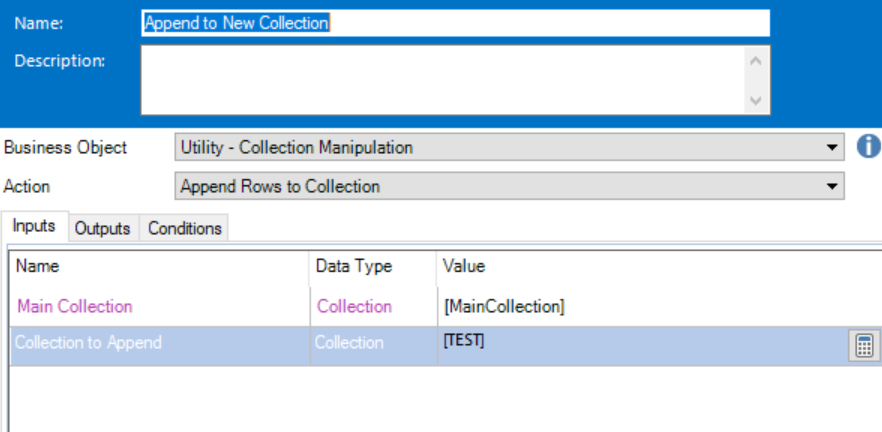Image resolution: width=882 pixels, height=432 pixels.
Task: Click the Value column header
Action: coord(464,266)
